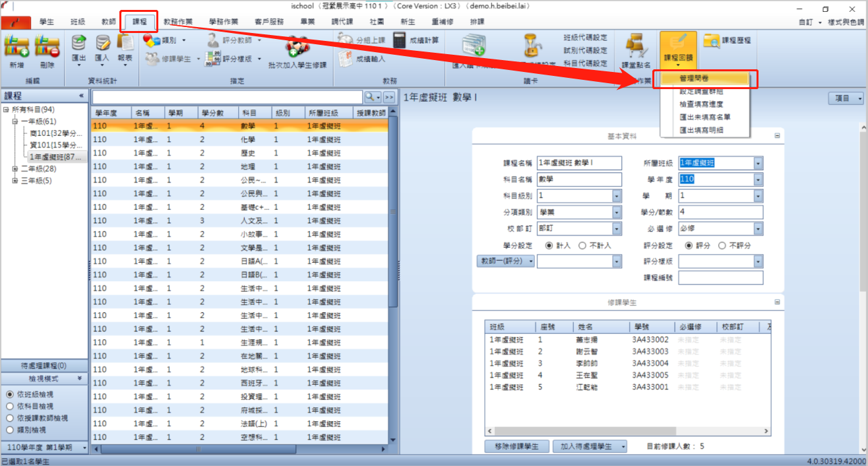Click the 刪除 delete course icon
This screenshot has width=868, height=466.
click(47, 46)
